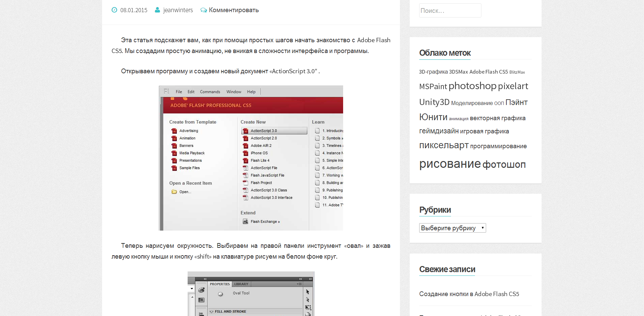
Task: Open the рисование tag
Action: coord(450,164)
